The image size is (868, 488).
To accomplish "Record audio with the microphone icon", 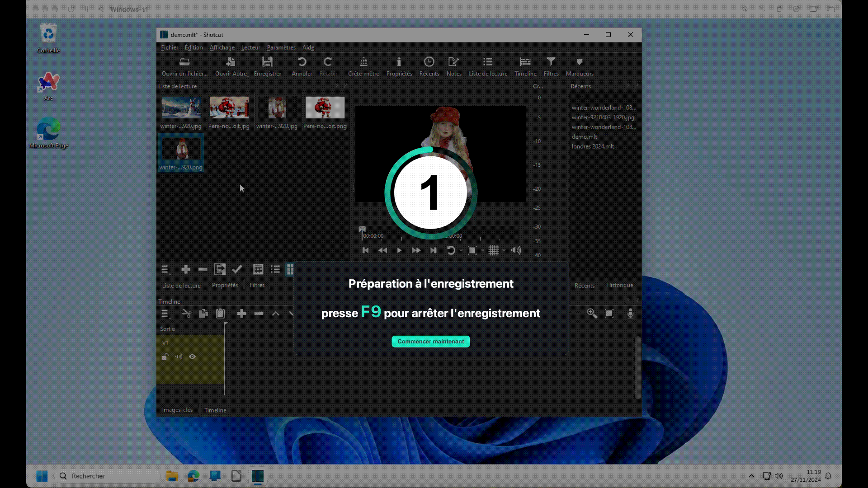I will tap(630, 313).
